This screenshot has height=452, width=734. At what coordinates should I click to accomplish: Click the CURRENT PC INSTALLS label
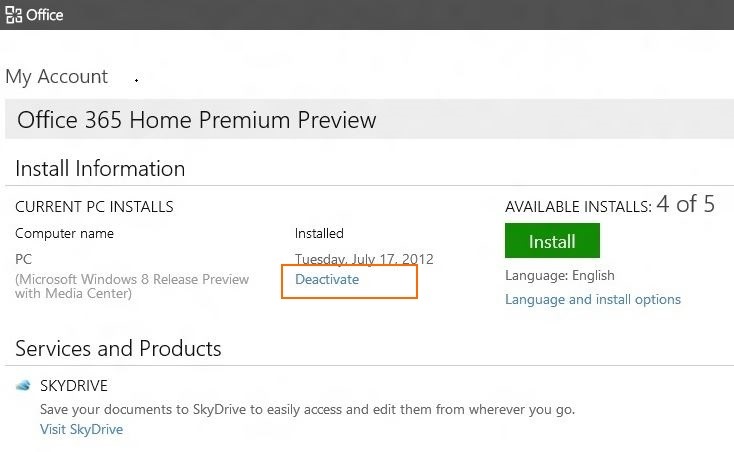pyautogui.click(x=94, y=206)
